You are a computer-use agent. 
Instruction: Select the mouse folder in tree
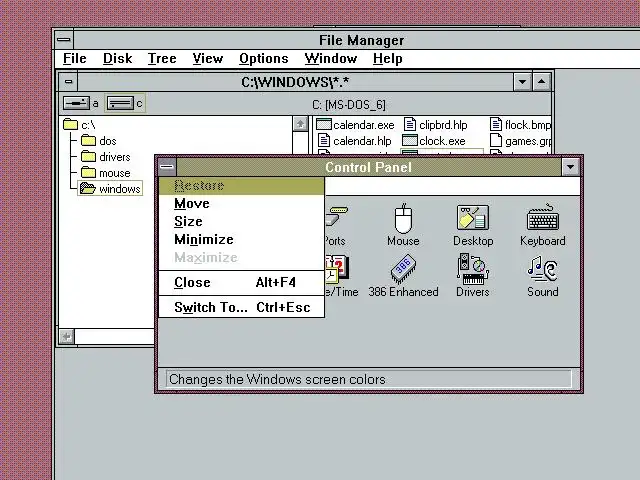[x=106, y=173]
